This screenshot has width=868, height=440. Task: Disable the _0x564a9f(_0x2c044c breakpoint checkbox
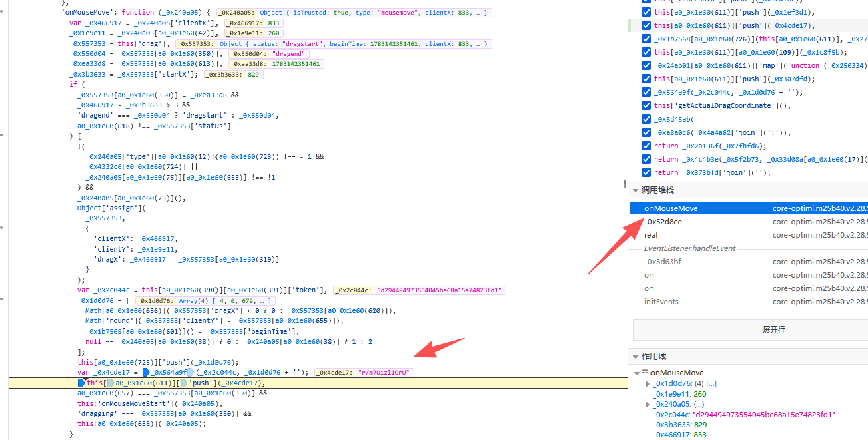click(x=646, y=92)
